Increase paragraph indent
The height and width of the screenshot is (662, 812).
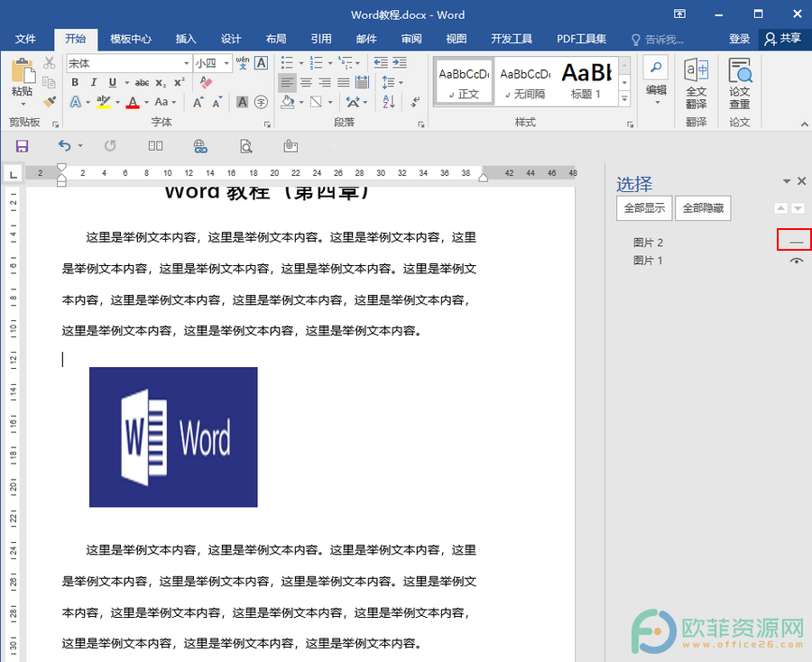(400, 63)
